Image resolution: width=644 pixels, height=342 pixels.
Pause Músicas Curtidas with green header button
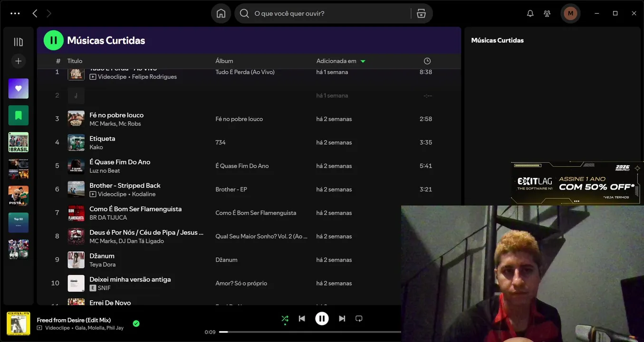(54, 40)
